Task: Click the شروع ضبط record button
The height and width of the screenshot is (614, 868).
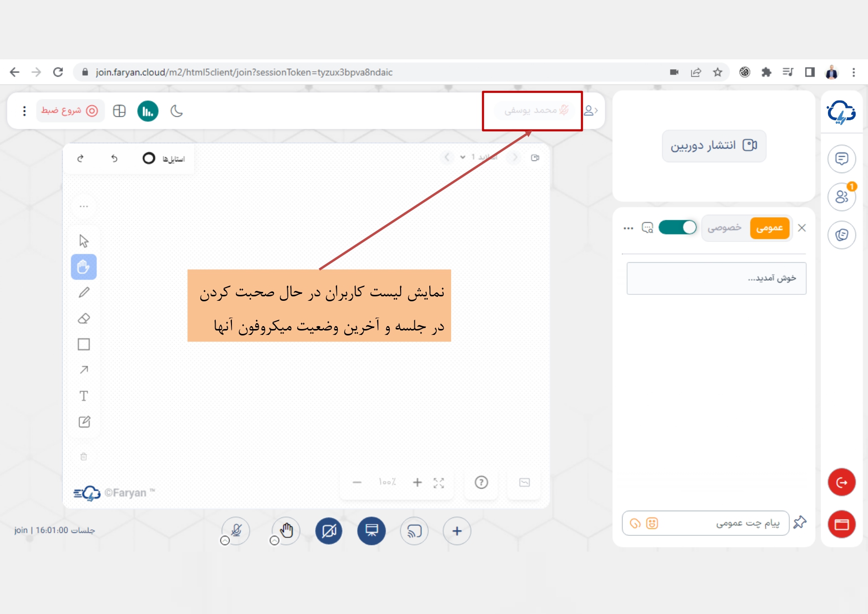Action: [x=70, y=111]
